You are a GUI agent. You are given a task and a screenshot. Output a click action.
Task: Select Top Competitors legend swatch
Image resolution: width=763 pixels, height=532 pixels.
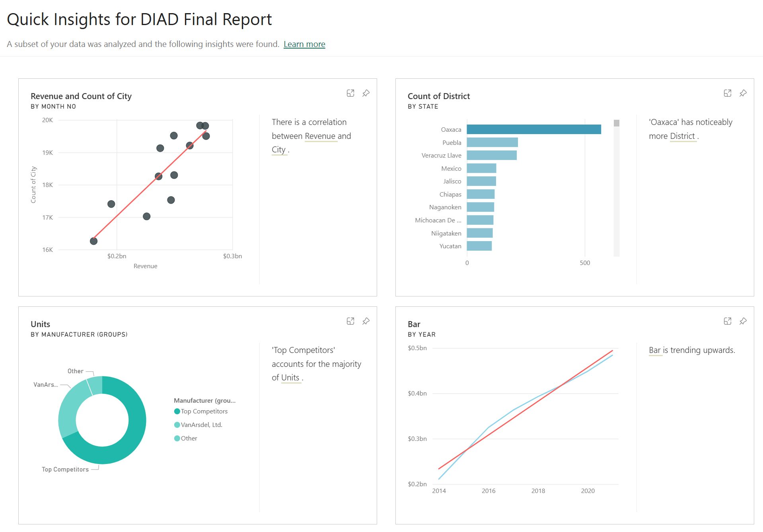click(177, 411)
